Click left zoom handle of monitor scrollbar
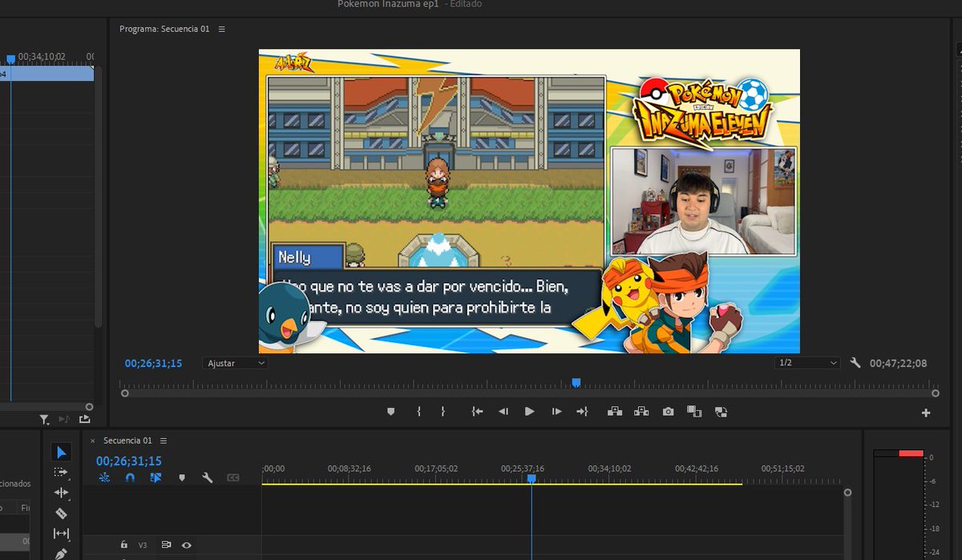The width and height of the screenshot is (962, 560). [x=124, y=393]
